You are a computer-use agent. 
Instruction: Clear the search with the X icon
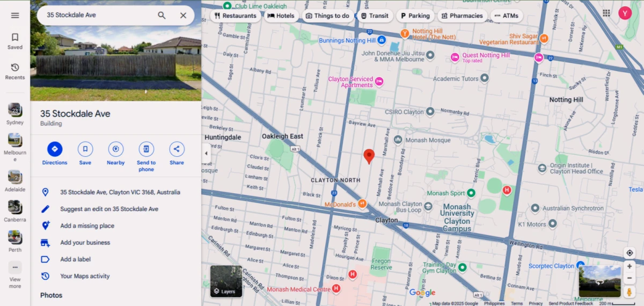(183, 16)
